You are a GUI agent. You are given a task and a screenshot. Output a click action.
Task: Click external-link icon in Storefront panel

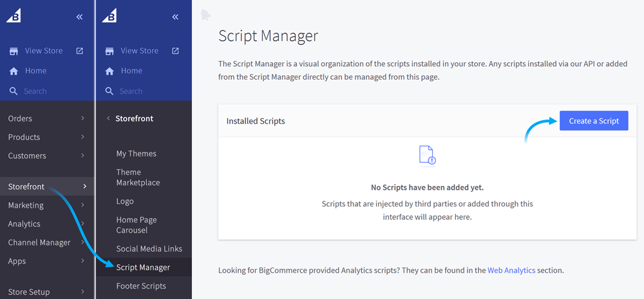[175, 51]
